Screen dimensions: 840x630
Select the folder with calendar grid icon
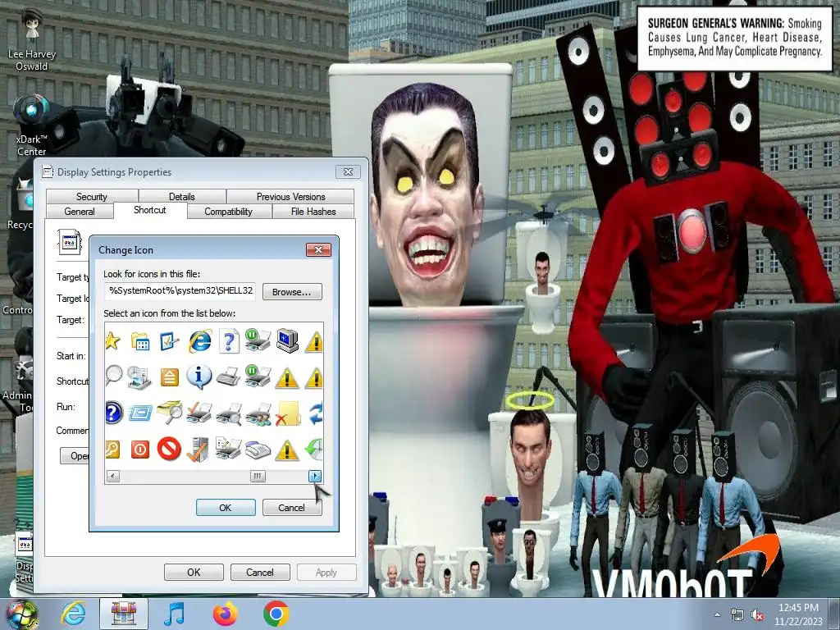point(140,341)
